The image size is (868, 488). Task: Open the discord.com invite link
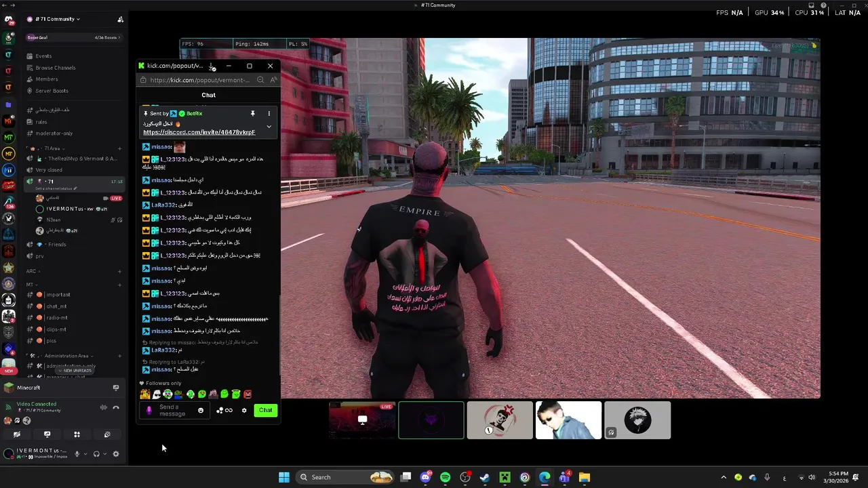pyautogui.click(x=199, y=132)
